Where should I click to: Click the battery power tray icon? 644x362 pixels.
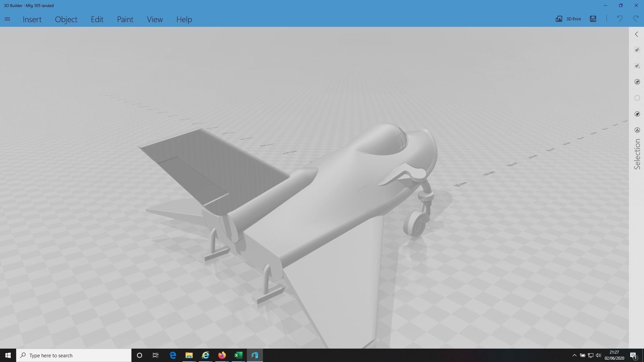[583, 355]
